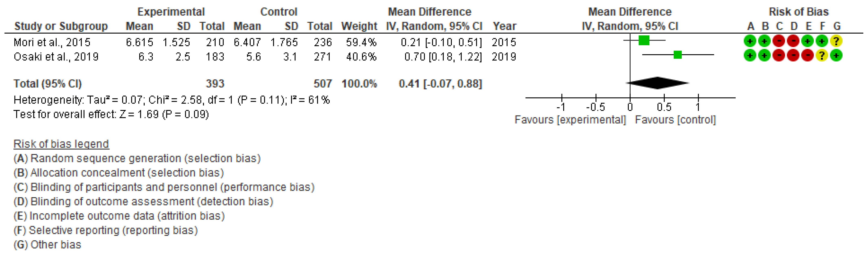Click Osaki row's column E red minus circle

(x=807, y=55)
